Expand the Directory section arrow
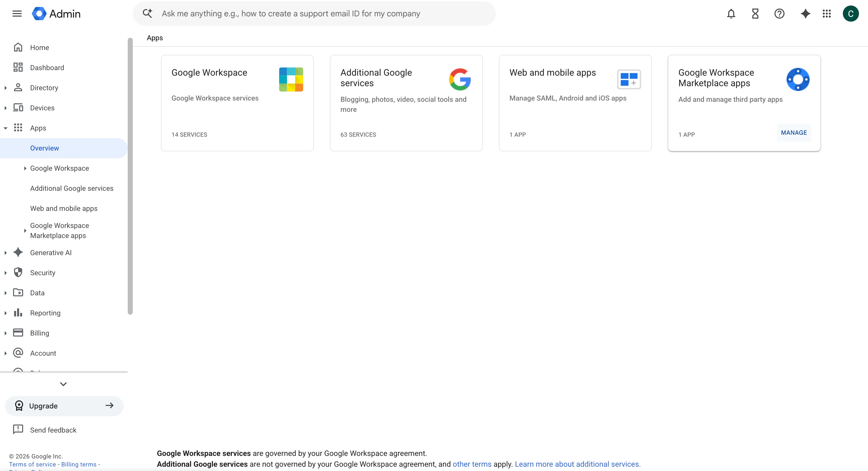Image resolution: width=868 pixels, height=471 pixels. (5, 88)
